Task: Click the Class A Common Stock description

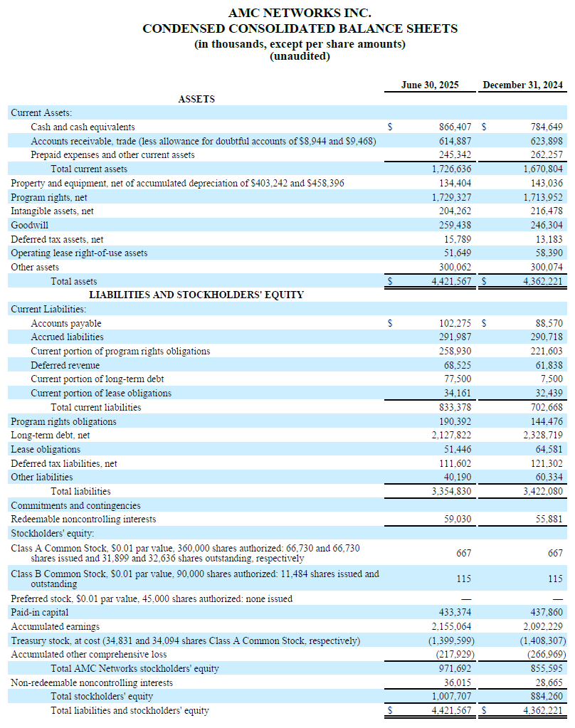Action: point(185,553)
